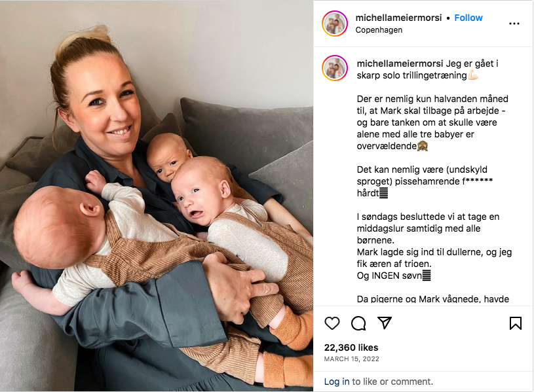Image resolution: width=534 pixels, height=392 pixels.
Task: Open michellameiermorsi profile from the header username
Action: tap(398, 18)
